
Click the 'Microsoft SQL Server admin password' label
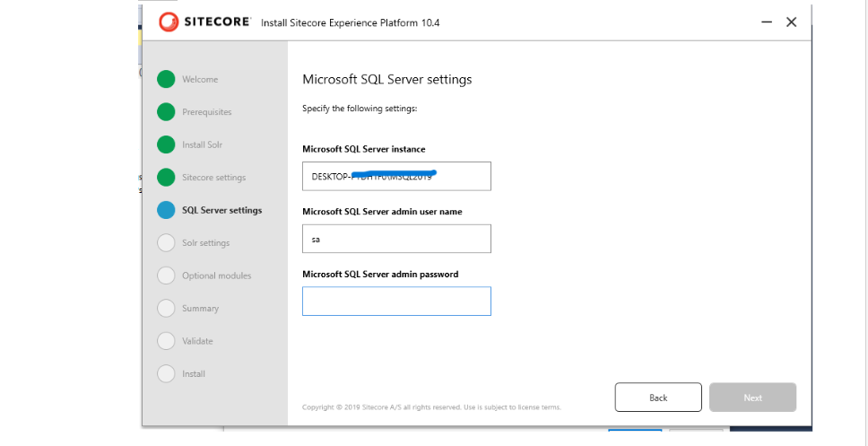tap(380, 274)
